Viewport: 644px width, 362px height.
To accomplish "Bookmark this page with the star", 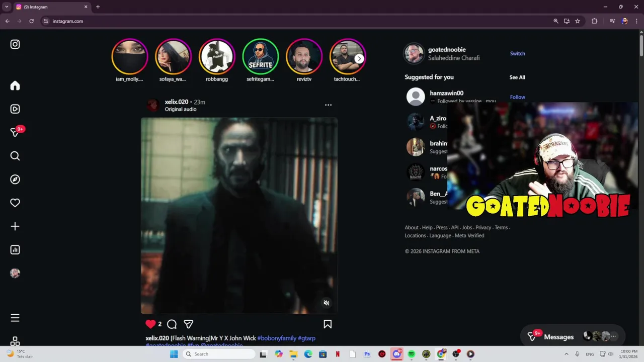I will pyautogui.click(x=578, y=21).
